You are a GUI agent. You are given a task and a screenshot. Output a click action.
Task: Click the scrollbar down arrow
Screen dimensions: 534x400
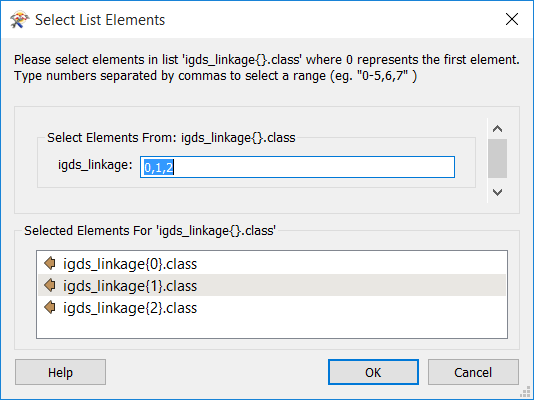498,192
